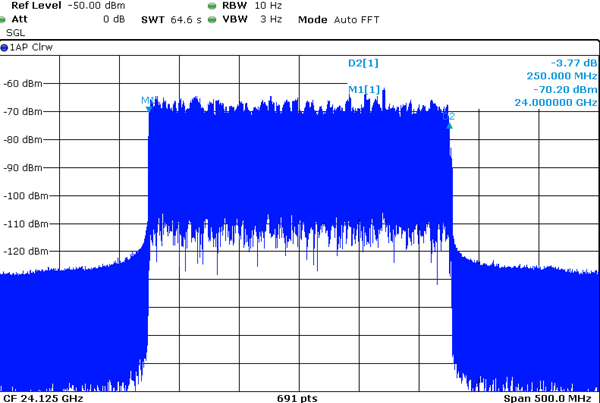Click the CF 24.125 GHz center frequency label

click(43, 398)
